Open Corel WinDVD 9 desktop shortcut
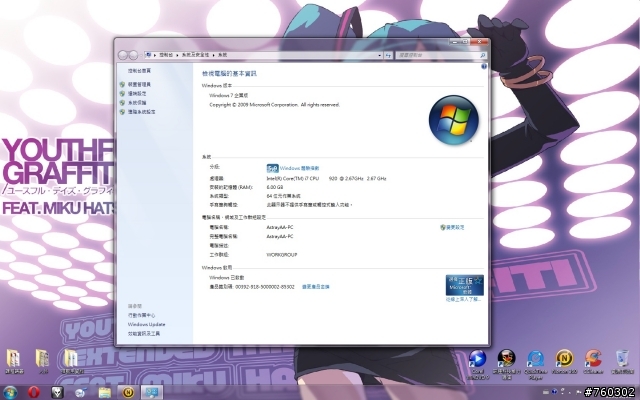Screen dimensions: 640x400 pyautogui.click(x=477, y=364)
